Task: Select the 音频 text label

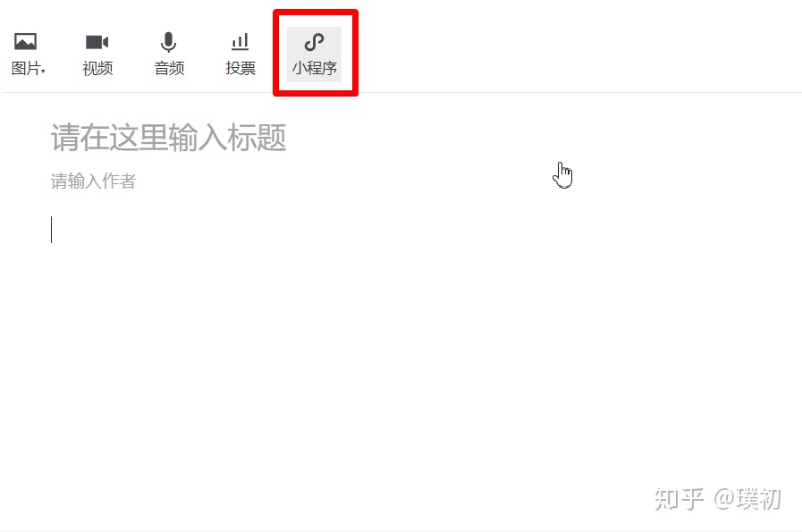Action: (169, 68)
